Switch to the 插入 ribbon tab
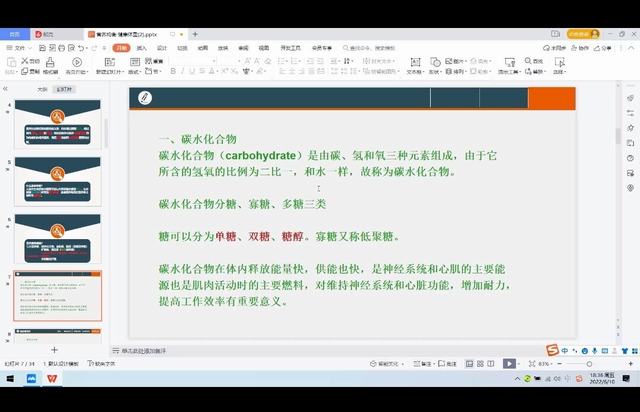The height and width of the screenshot is (412, 640). [142, 47]
